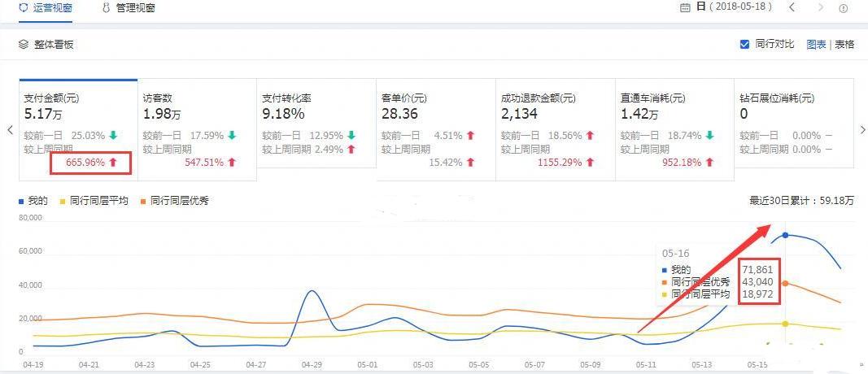Switch to 运营视窗 tab
Screen dimensions: 868x374
point(46,8)
